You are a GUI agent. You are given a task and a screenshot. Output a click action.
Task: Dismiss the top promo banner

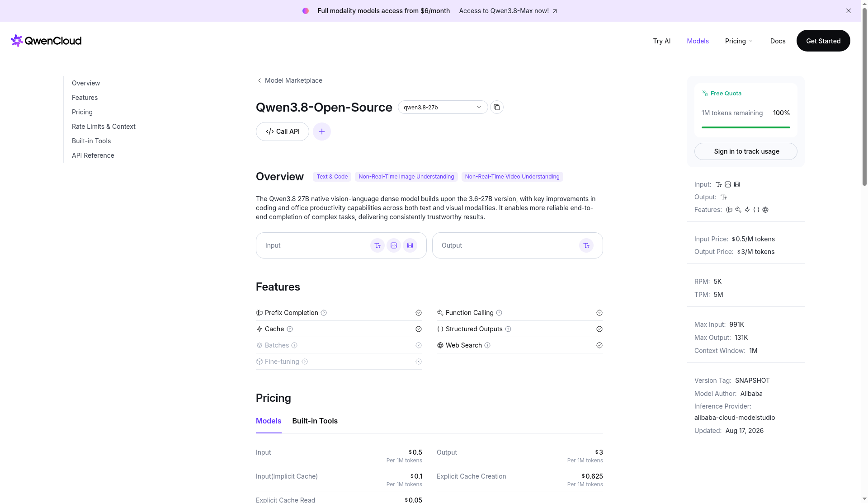(x=849, y=11)
